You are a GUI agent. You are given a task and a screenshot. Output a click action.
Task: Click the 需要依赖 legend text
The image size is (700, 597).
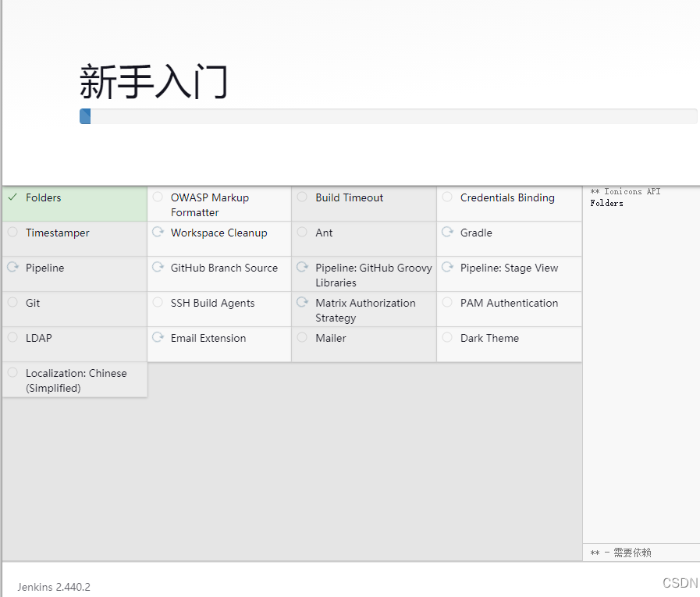coord(632,553)
